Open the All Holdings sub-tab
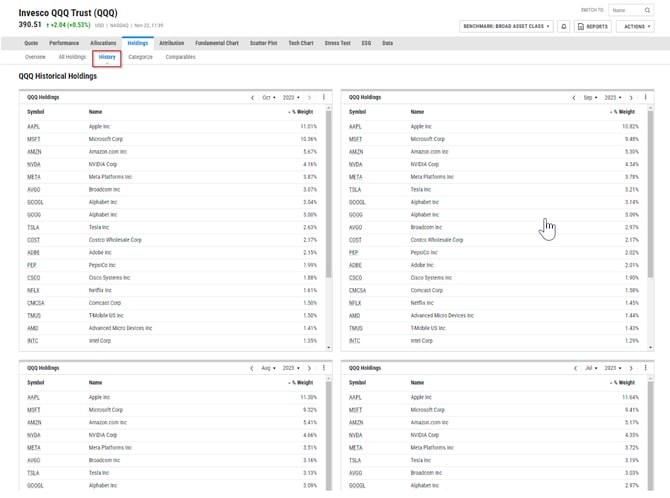670x498 pixels. pyautogui.click(x=72, y=57)
